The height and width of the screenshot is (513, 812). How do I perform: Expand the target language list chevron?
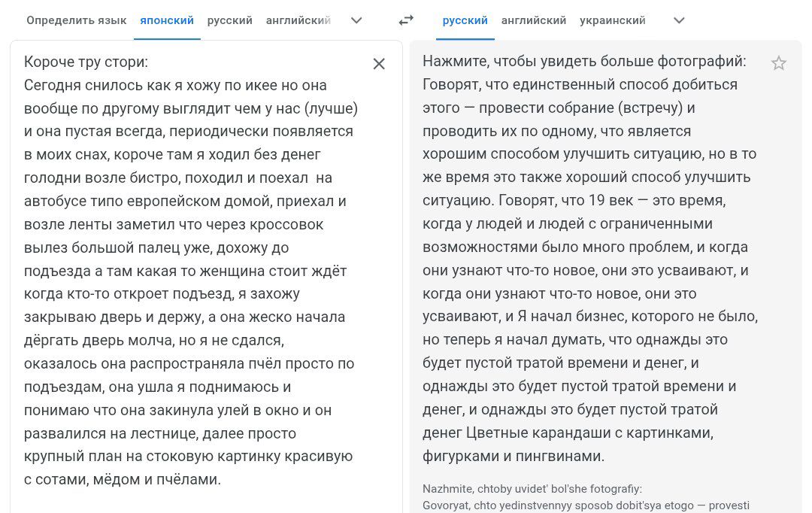tap(679, 21)
